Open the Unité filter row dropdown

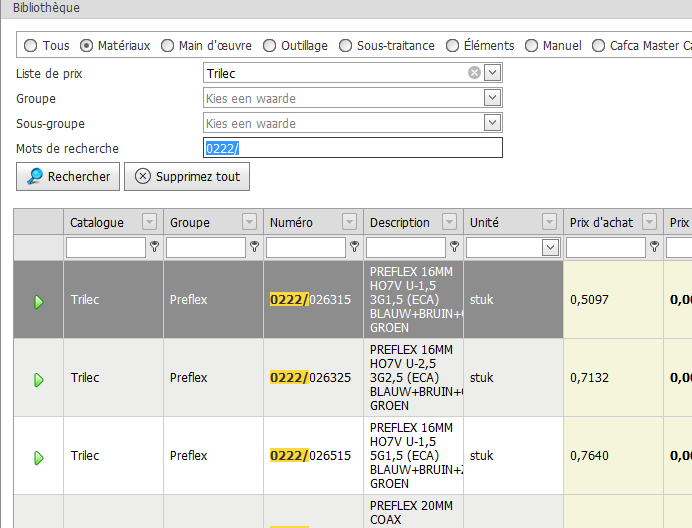550,248
